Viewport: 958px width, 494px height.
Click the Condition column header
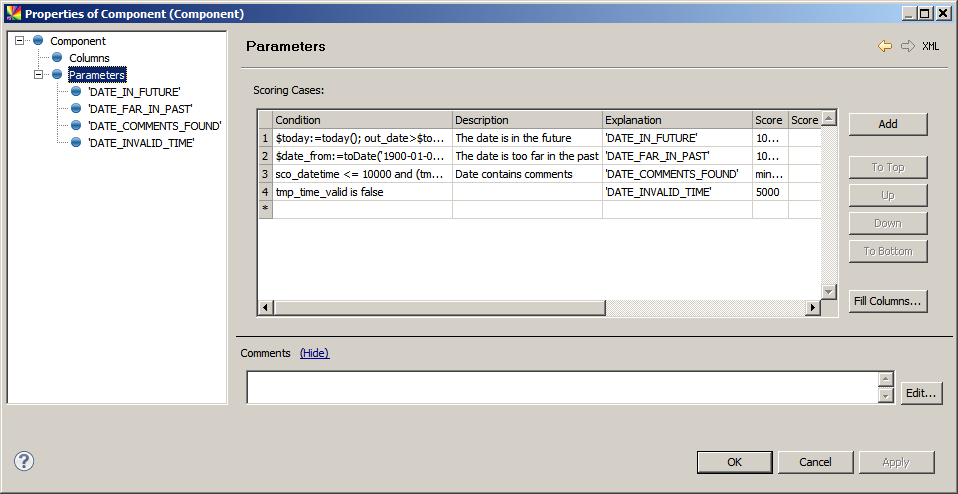coord(362,120)
